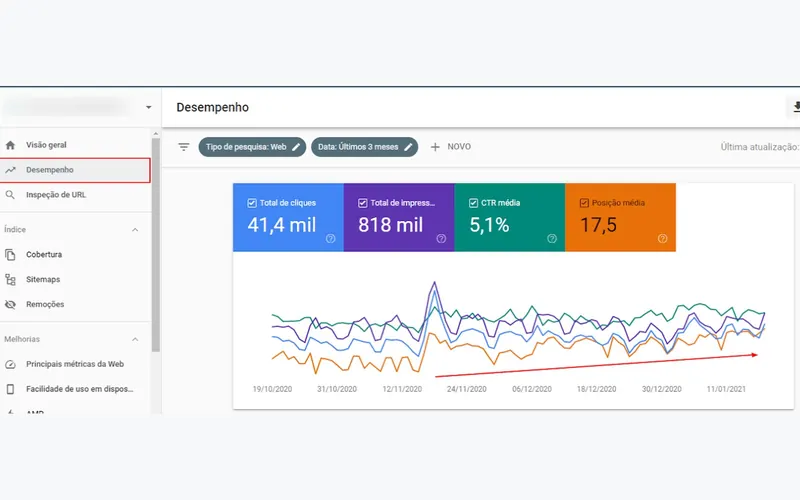The height and width of the screenshot is (500, 800).
Task: Click the Sitemaps tree icon
Action: pyautogui.click(x=10, y=279)
